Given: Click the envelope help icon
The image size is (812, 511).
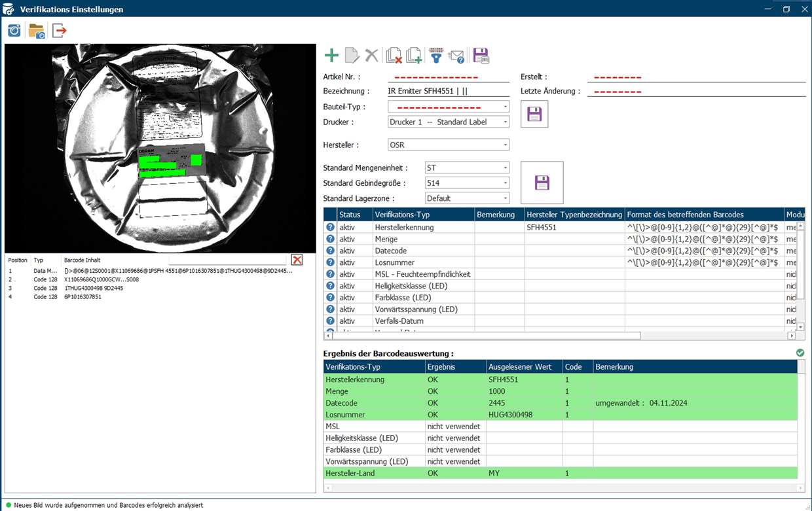Looking at the screenshot, I should pos(456,56).
